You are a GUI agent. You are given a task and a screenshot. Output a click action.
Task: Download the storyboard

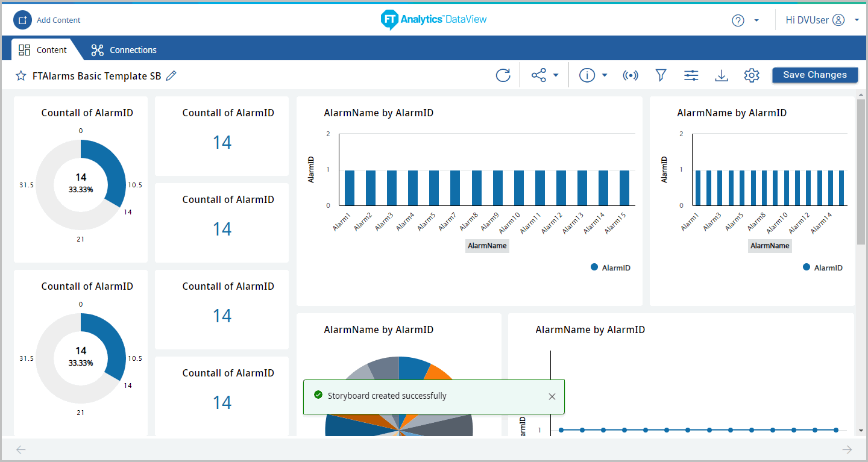(x=721, y=75)
